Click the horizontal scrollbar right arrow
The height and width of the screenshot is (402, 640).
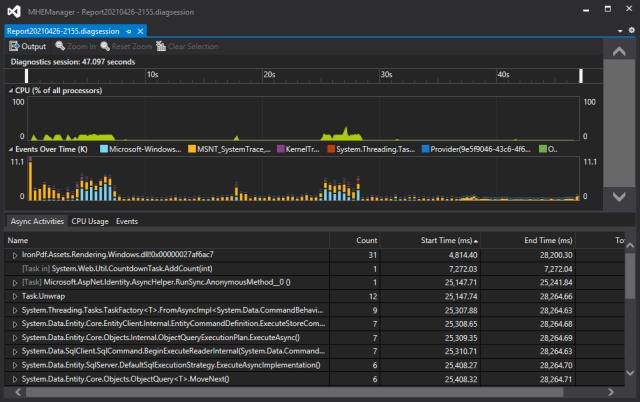(x=611, y=392)
